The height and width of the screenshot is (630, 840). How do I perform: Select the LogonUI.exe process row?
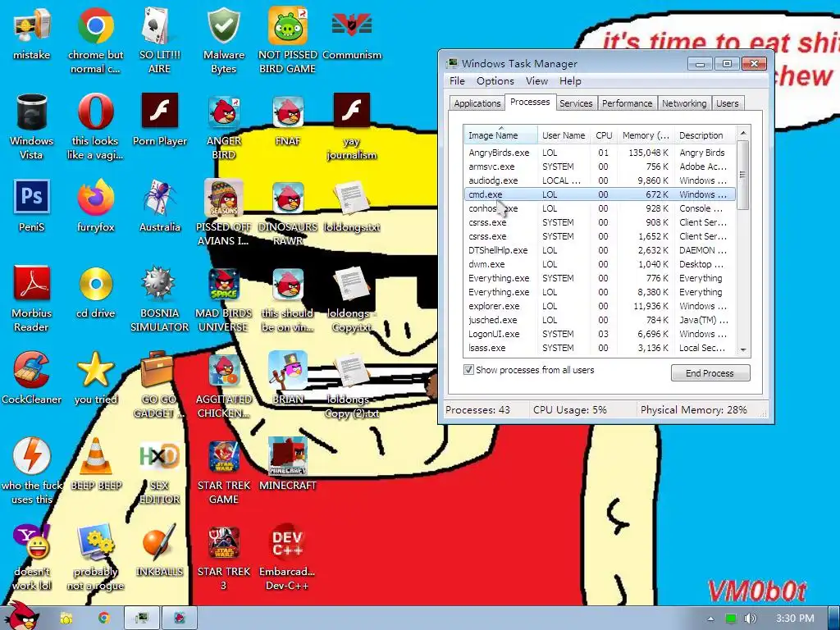click(600, 334)
